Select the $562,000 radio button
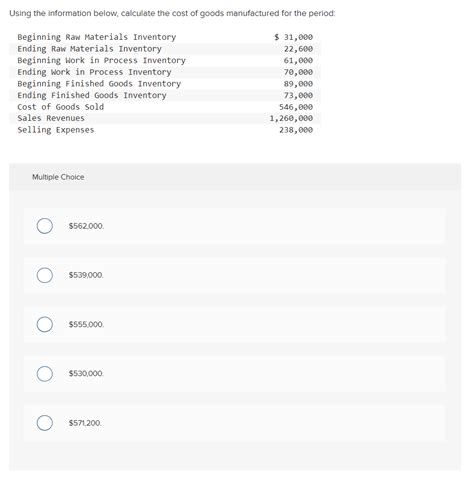The image size is (474, 493). 45,226
